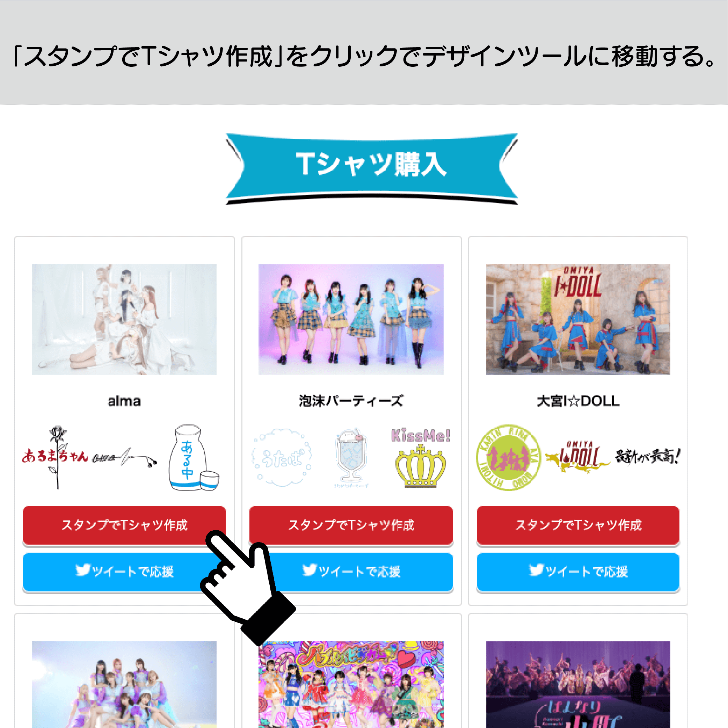Viewport: 728px width, 728px height.
Task: Open the alma group photo
Action: [x=124, y=319]
